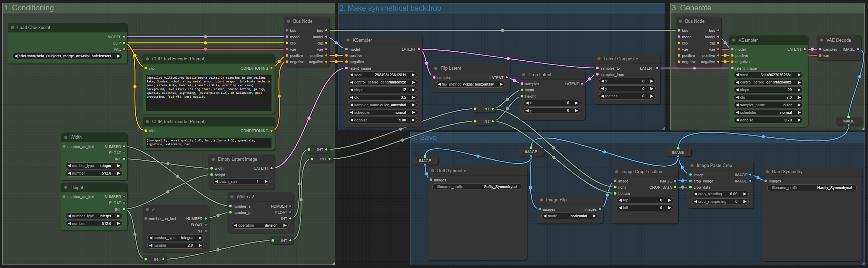868x268 pixels.
Task: Click the denoise 0.70 value slider
Action: 768,120
